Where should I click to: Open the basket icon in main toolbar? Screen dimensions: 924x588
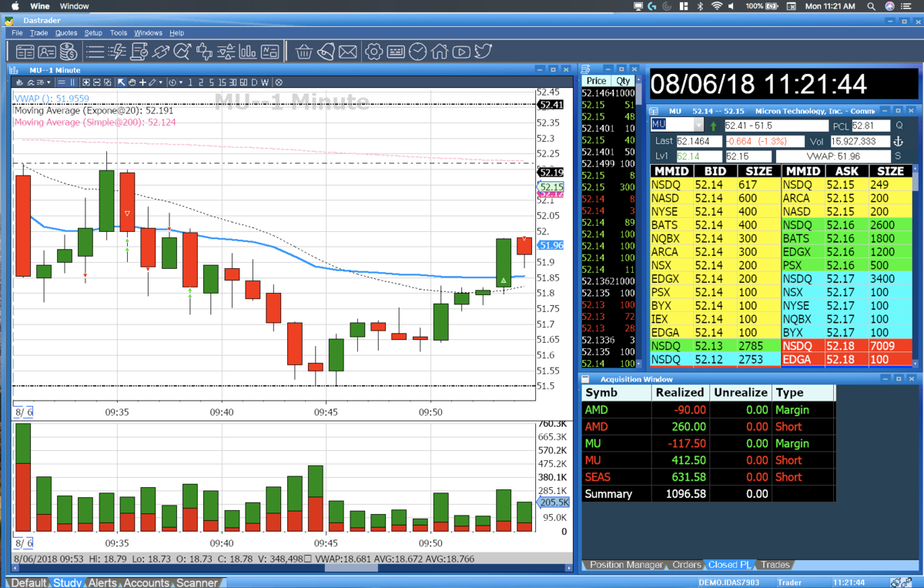click(x=303, y=52)
